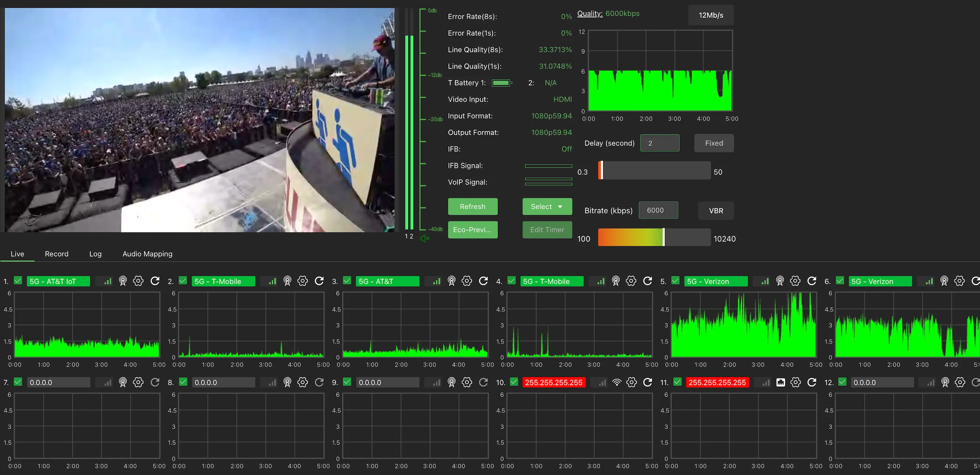
Task: Toggle slot 7 checkbox
Action: pos(18,382)
